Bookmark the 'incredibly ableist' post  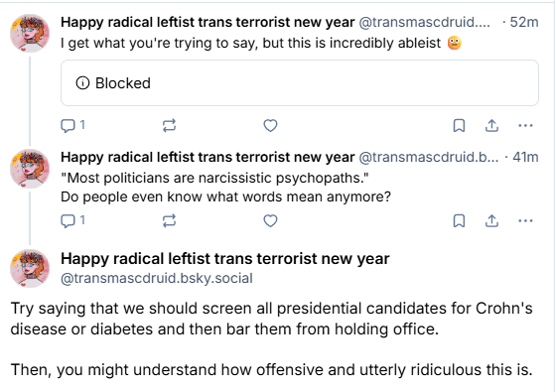tap(459, 125)
